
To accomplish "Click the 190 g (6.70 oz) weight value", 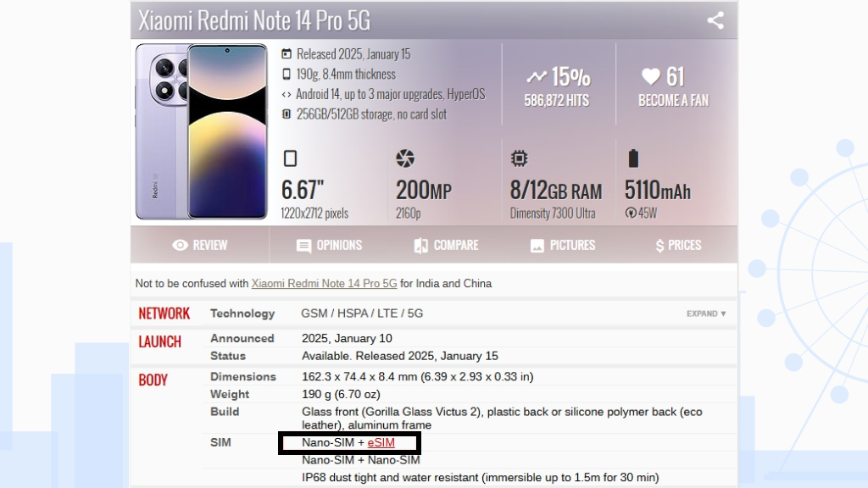I will [x=341, y=394].
